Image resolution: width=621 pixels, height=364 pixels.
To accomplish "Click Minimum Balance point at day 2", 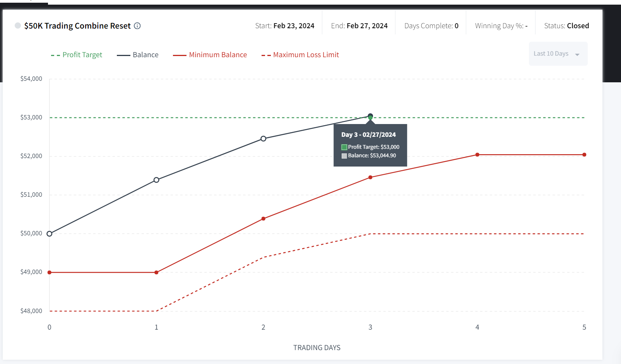I will point(263,219).
